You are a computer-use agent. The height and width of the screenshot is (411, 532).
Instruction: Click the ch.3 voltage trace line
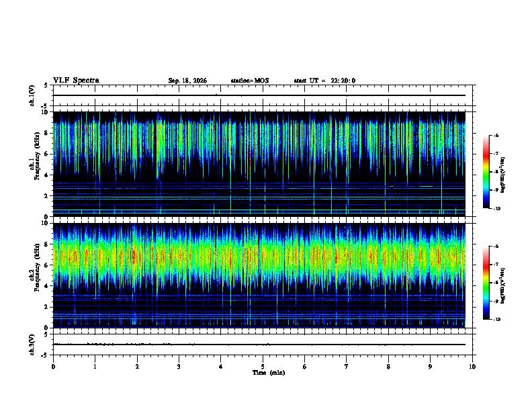[259, 345]
